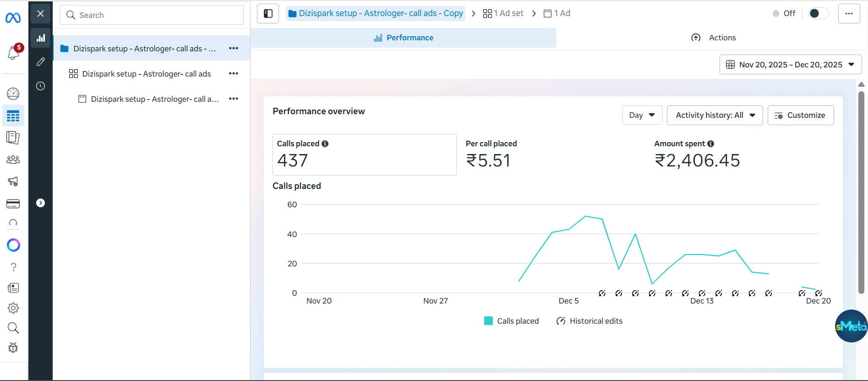Switch to the Actions tab
Viewport: 868px width, 381px height.
713,38
